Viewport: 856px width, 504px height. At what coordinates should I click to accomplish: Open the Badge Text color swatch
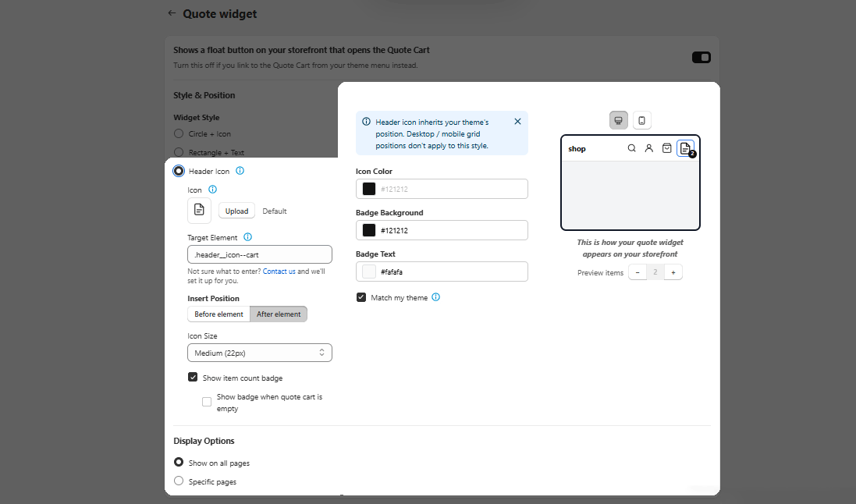pos(369,272)
